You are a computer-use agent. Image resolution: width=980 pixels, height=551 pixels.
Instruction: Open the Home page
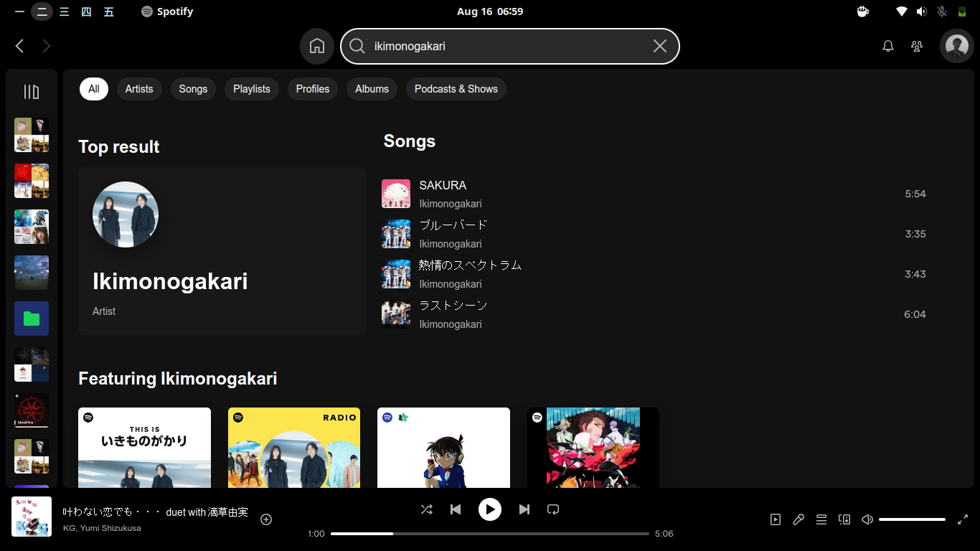(317, 46)
